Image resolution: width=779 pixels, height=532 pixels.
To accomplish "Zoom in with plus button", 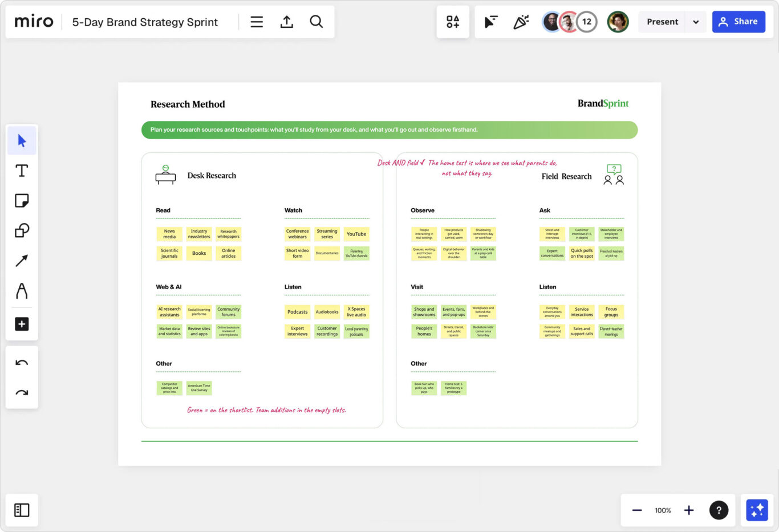I will (689, 510).
